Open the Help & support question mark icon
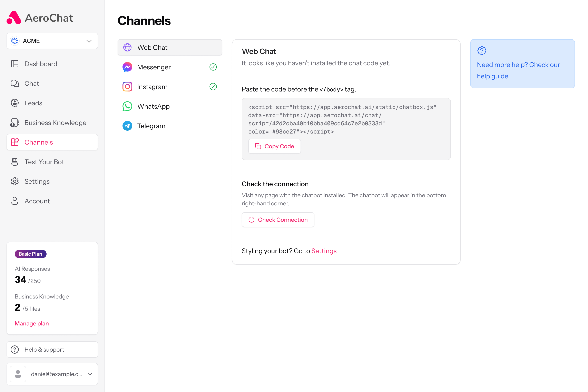 14,350
